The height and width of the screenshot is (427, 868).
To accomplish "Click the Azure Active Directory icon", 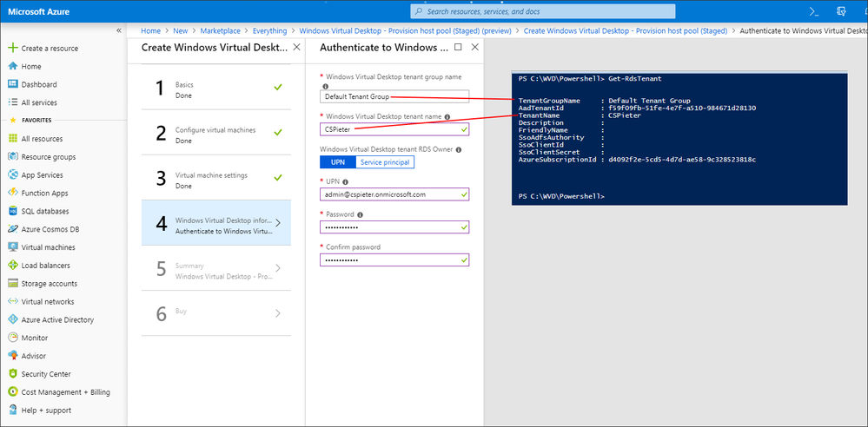I will pyautogui.click(x=13, y=319).
